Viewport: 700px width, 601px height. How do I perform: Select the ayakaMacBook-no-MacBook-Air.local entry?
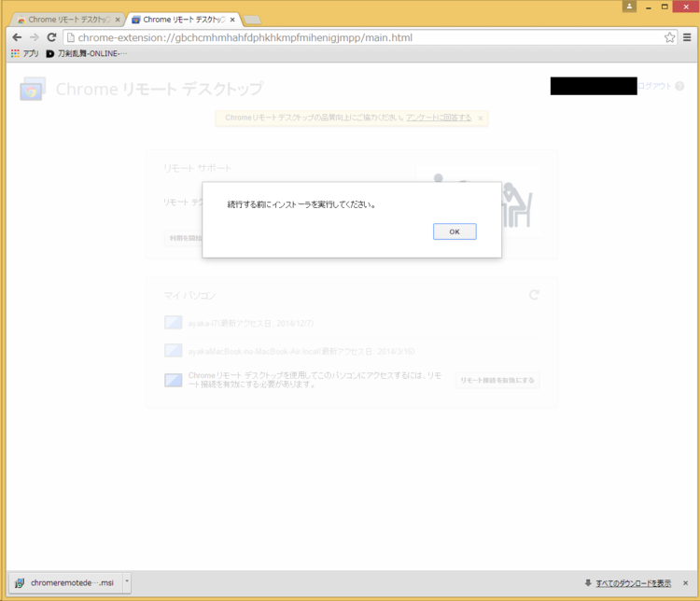[351, 352]
